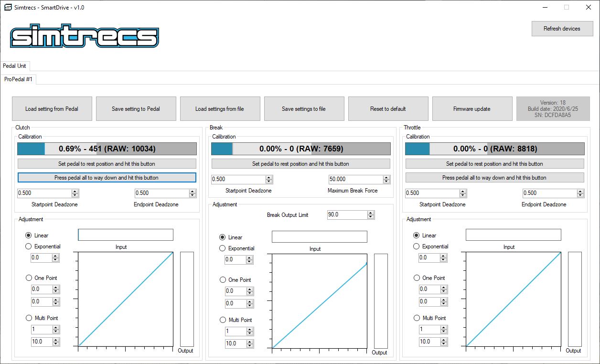
Task: Switch to the ProPedal #1 tab
Action: [x=19, y=79]
